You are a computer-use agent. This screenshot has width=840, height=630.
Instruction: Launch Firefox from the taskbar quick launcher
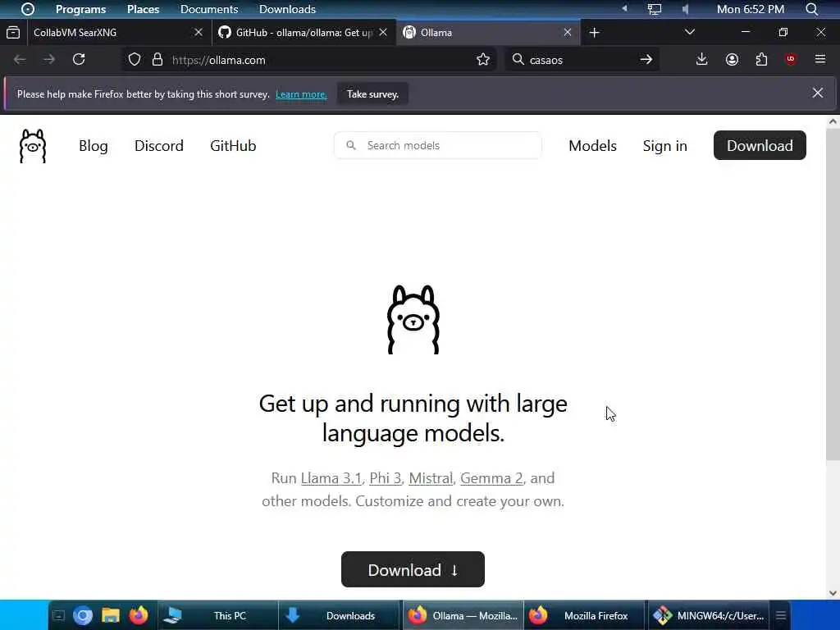[x=138, y=615]
